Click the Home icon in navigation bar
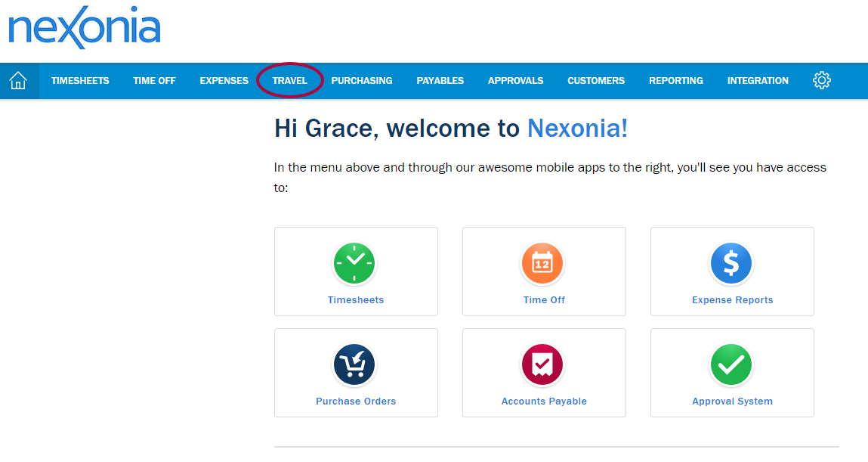Screen dimensions: 868x462 [x=18, y=81]
